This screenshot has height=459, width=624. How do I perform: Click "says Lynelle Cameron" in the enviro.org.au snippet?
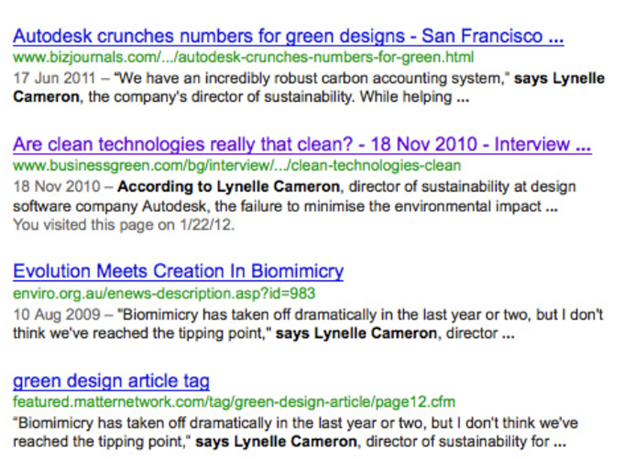(x=356, y=333)
